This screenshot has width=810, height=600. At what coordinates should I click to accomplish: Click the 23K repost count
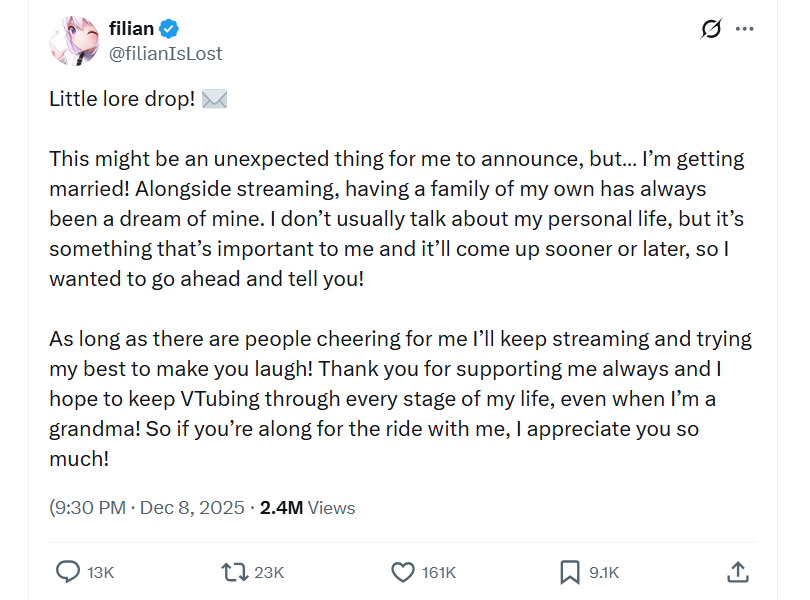coord(269,572)
